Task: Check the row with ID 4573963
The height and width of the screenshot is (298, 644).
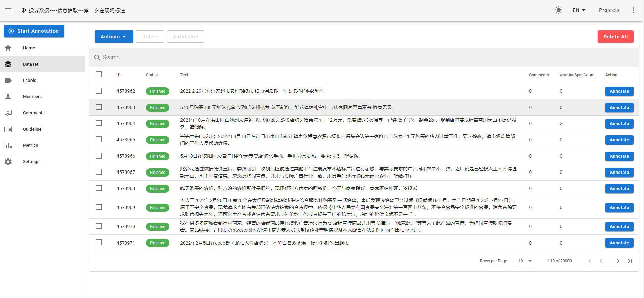Action: pos(99,107)
